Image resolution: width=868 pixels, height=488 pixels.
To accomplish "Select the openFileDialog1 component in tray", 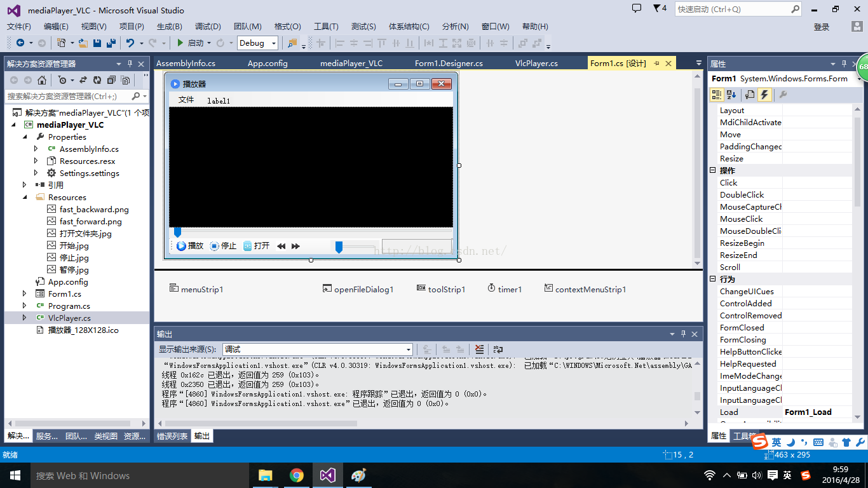I will (358, 289).
